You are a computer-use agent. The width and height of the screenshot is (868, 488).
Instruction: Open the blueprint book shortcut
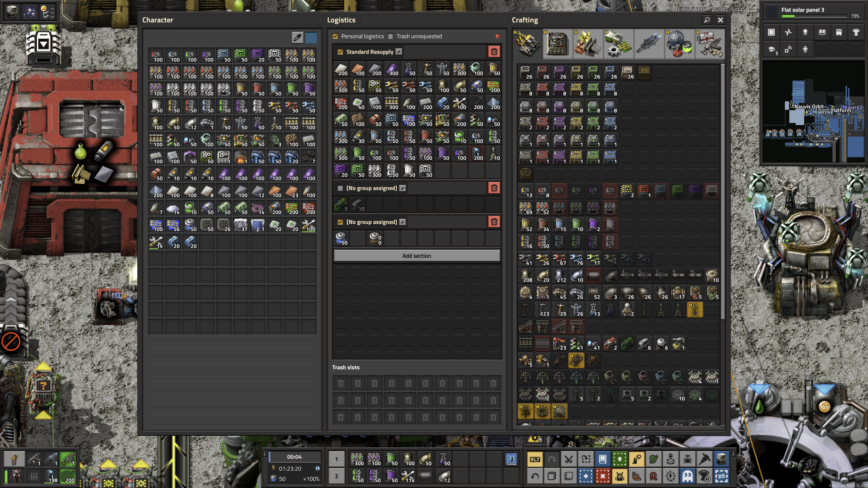tap(603, 460)
